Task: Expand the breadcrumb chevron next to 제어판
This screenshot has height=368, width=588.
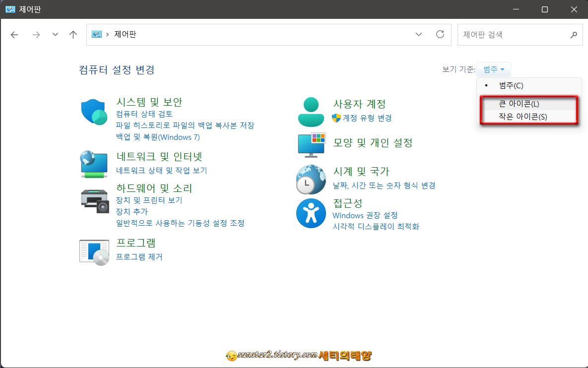Action: [107, 35]
